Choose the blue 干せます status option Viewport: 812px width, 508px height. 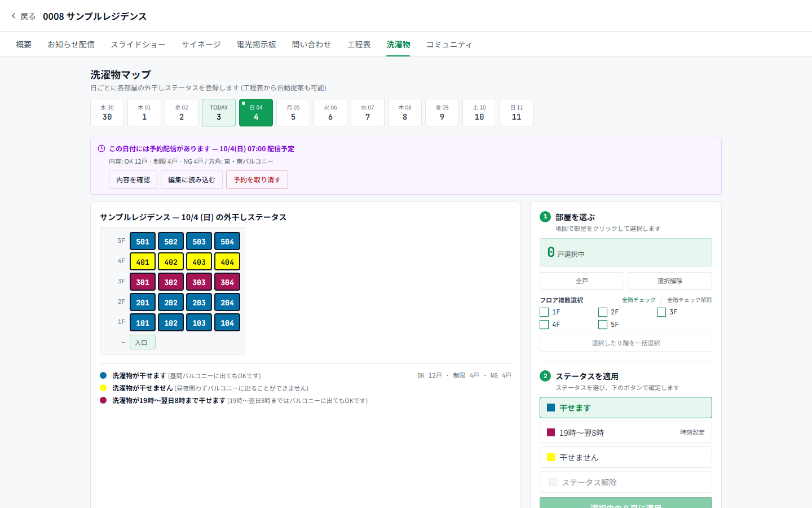pyautogui.click(x=626, y=408)
